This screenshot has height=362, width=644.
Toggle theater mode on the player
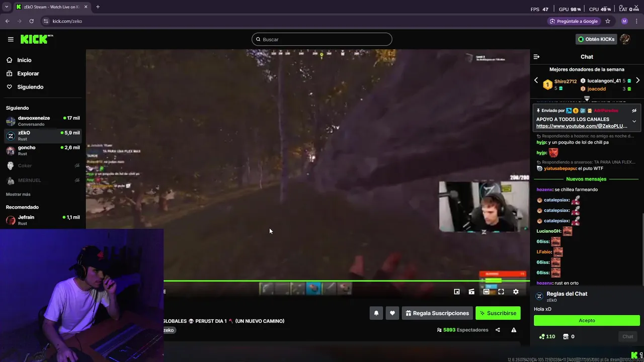486,292
